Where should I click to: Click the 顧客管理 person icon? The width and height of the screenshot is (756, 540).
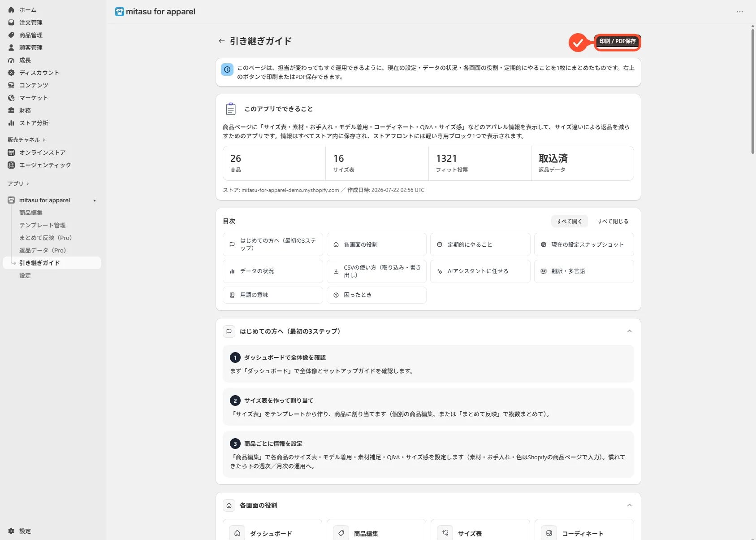11,48
